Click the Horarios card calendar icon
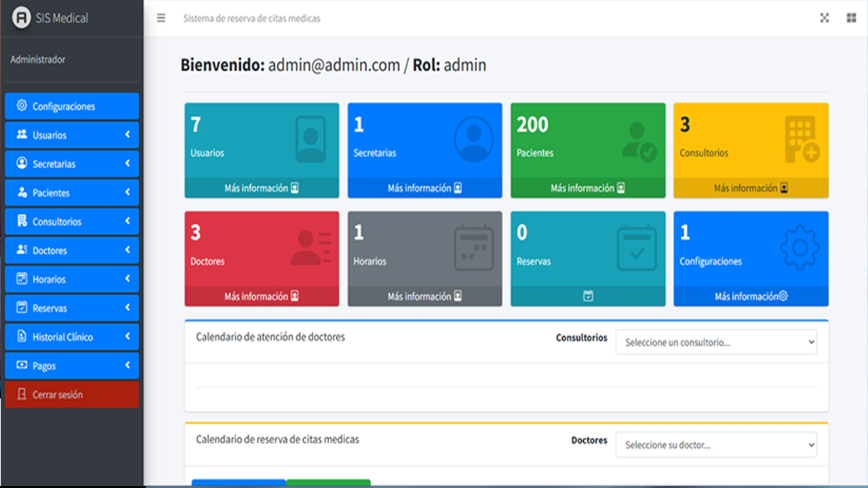Viewport: 868px width, 488px height. coord(473,248)
